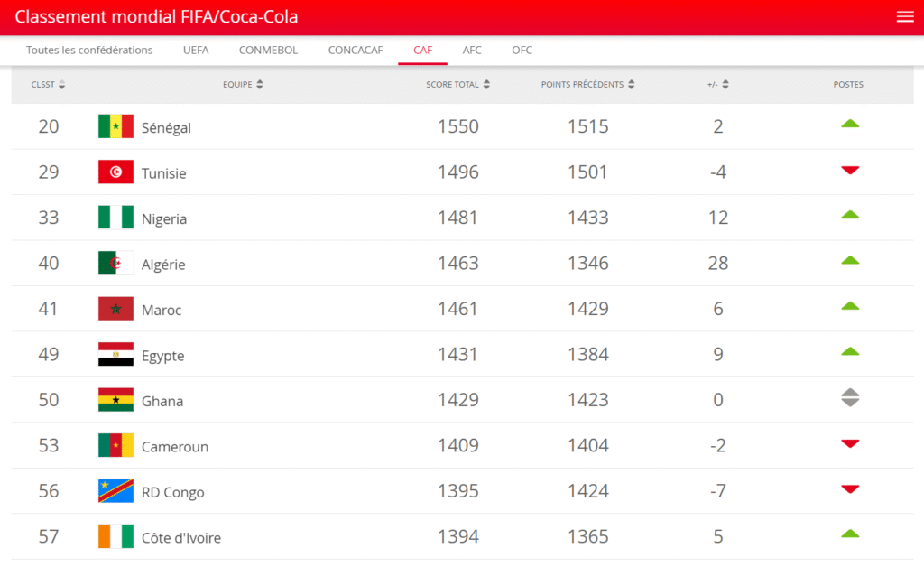Image resolution: width=924 pixels, height=567 pixels.
Task: Switch to the UEFA confederation tab
Action: click(196, 50)
